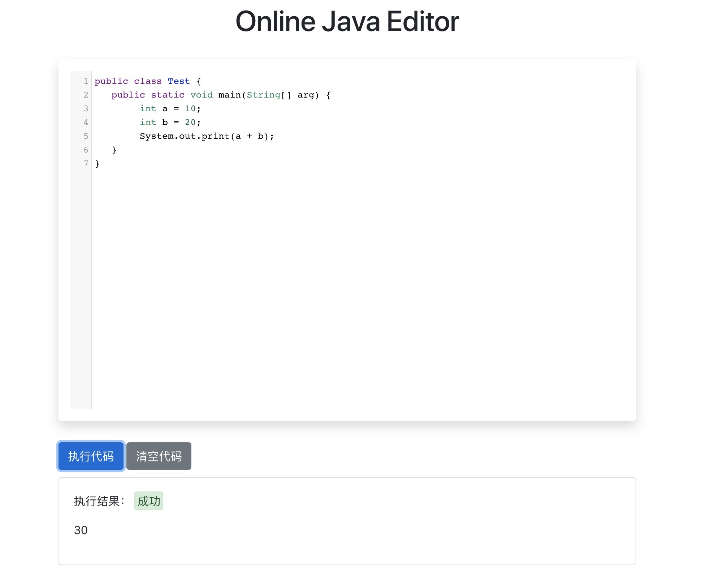Run code with the 执行代码 button

pyautogui.click(x=91, y=456)
